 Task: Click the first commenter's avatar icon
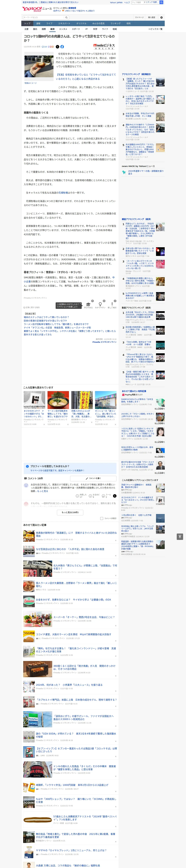(x=26, y=485)
